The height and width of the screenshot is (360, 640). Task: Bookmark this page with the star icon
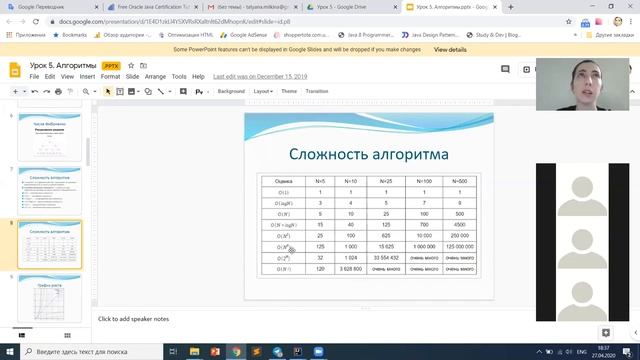pyautogui.click(x=569, y=22)
